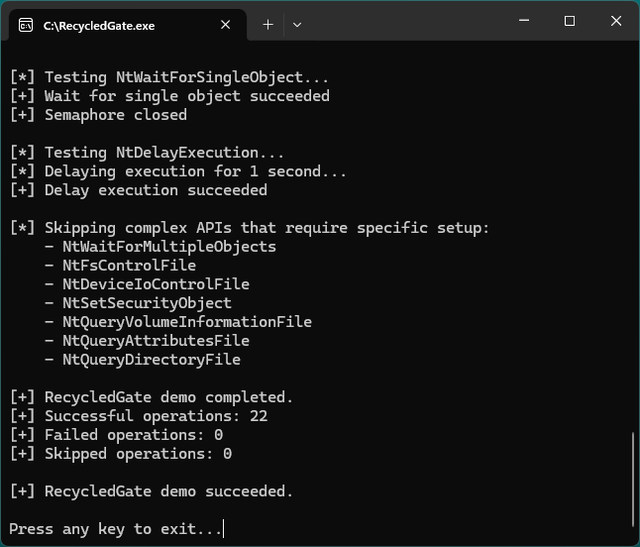Click the "Failed operations: 0" line
The width and height of the screenshot is (640, 547).
click(117, 435)
